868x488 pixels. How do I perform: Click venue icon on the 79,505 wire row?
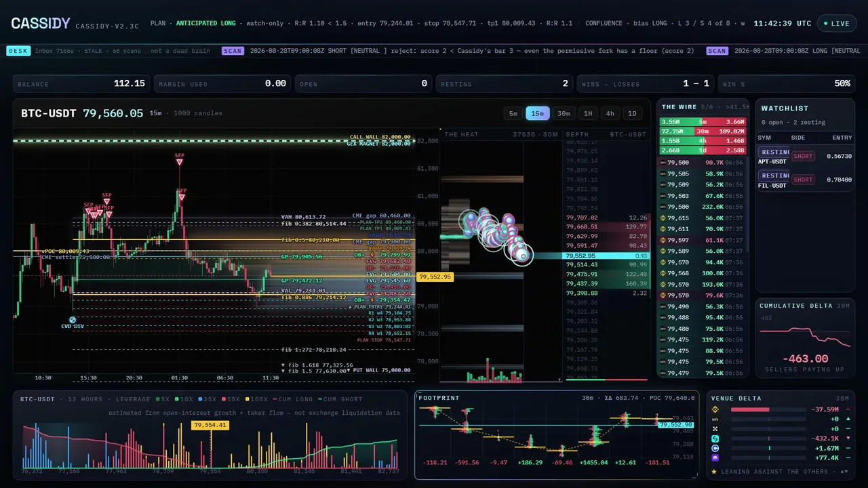(x=663, y=174)
